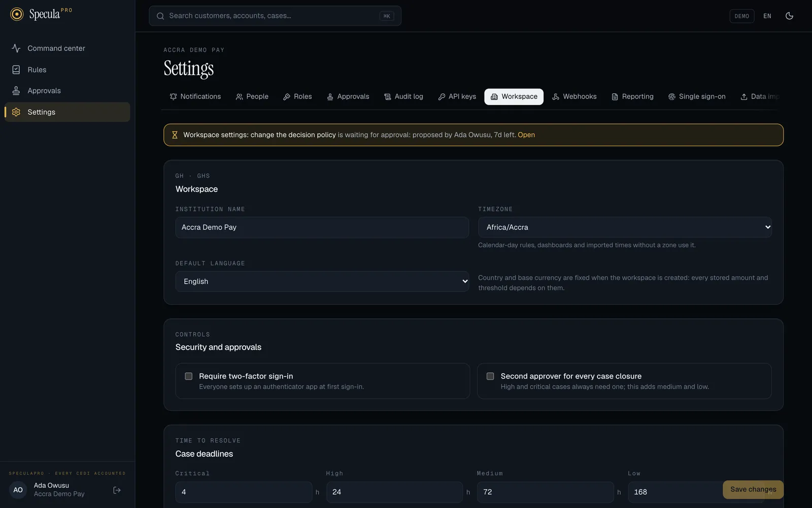
Task: Select the Workspace tab
Action: point(514,97)
